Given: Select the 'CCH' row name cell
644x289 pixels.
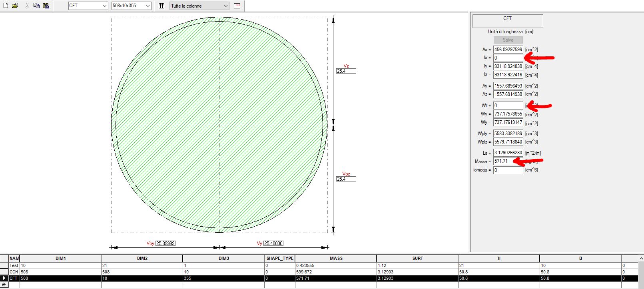Looking at the screenshot, I should 14,272.
